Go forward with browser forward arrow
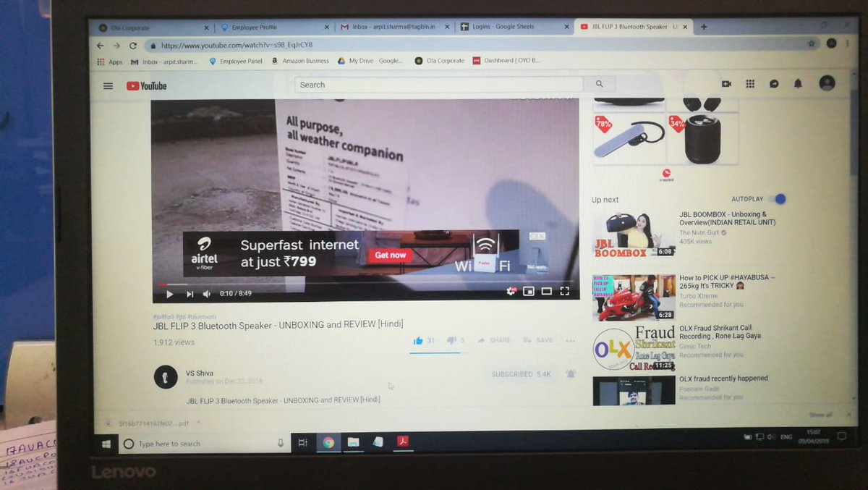Screen dimensions: 868x490 116,46
